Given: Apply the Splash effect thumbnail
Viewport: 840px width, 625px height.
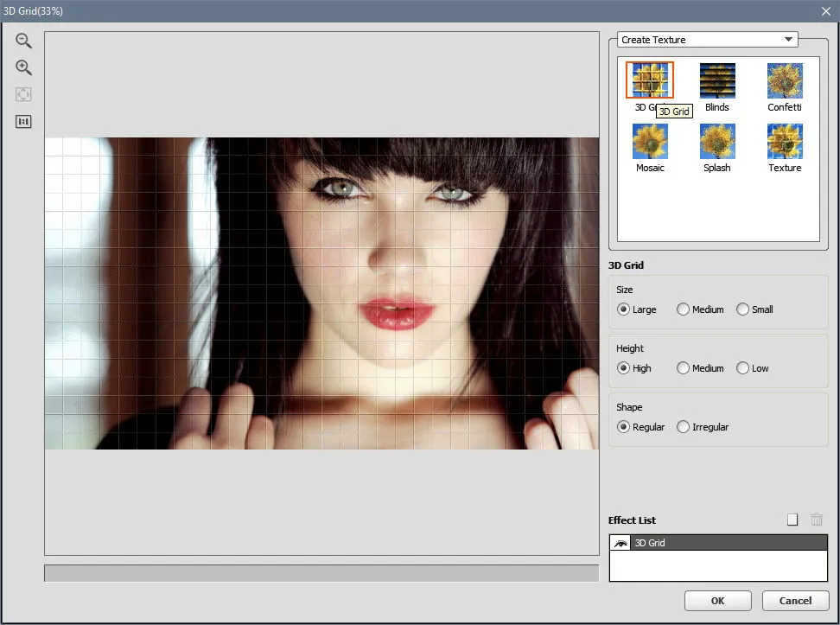Looking at the screenshot, I should [x=717, y=142].
